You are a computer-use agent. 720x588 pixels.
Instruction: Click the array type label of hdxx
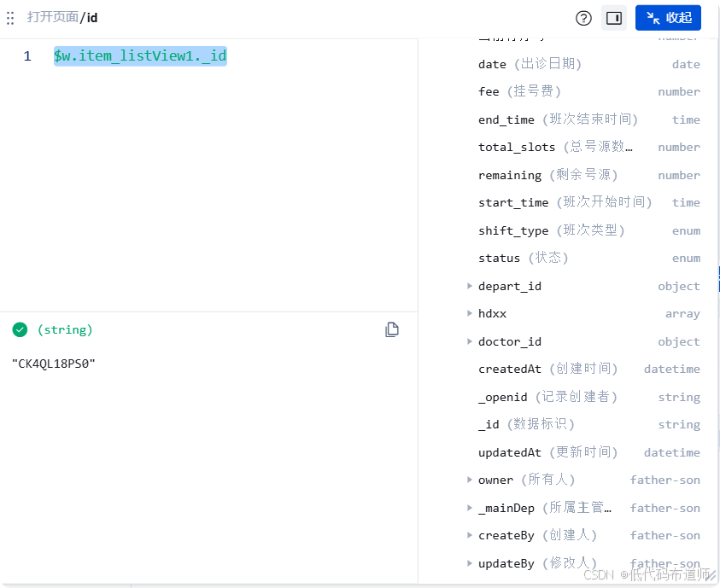point(682,314)
